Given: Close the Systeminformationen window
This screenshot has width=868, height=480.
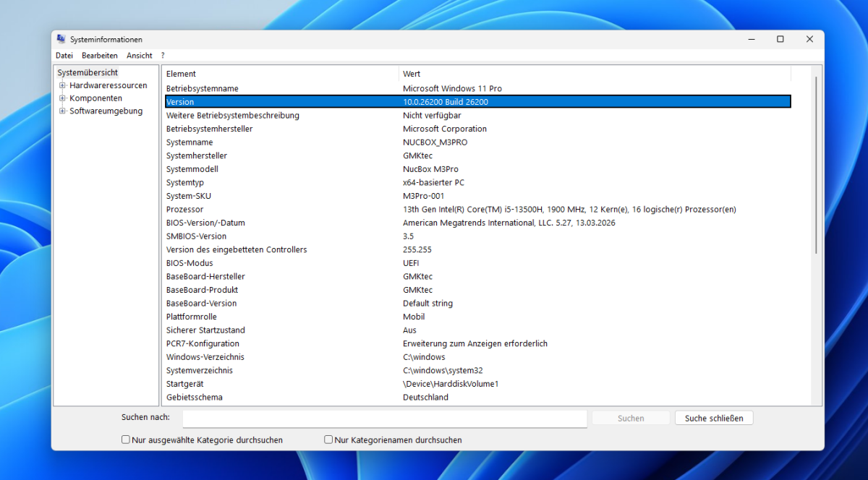Looking at the screenshot, I should tap(809, 39).
